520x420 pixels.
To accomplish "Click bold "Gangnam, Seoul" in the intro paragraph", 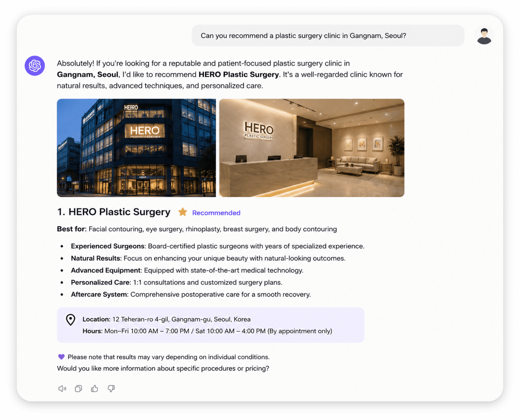I will [x=88, y=75].
